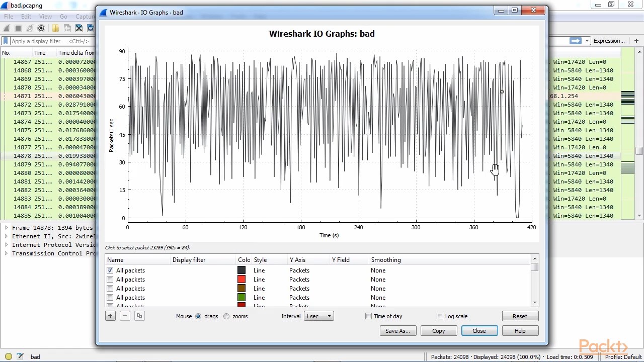Click the Reset button
Screen dimensions: 644x362
point(520,316)
